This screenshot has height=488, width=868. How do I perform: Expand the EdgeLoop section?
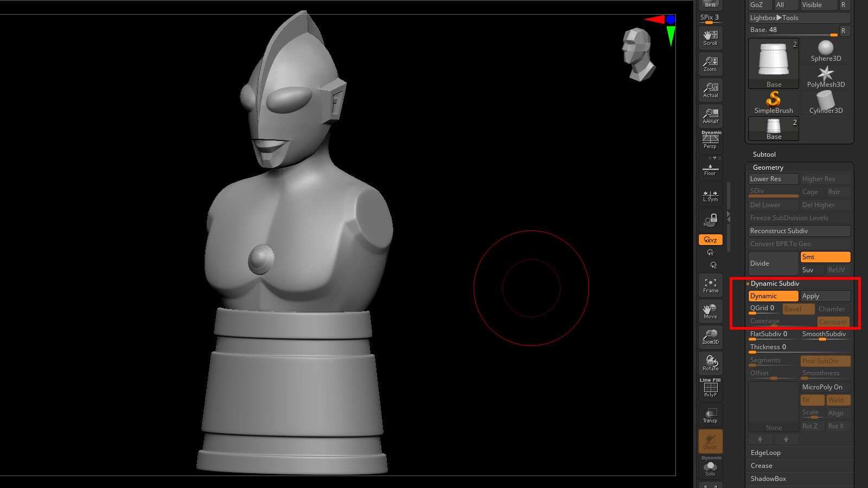[x=765, y=453]
